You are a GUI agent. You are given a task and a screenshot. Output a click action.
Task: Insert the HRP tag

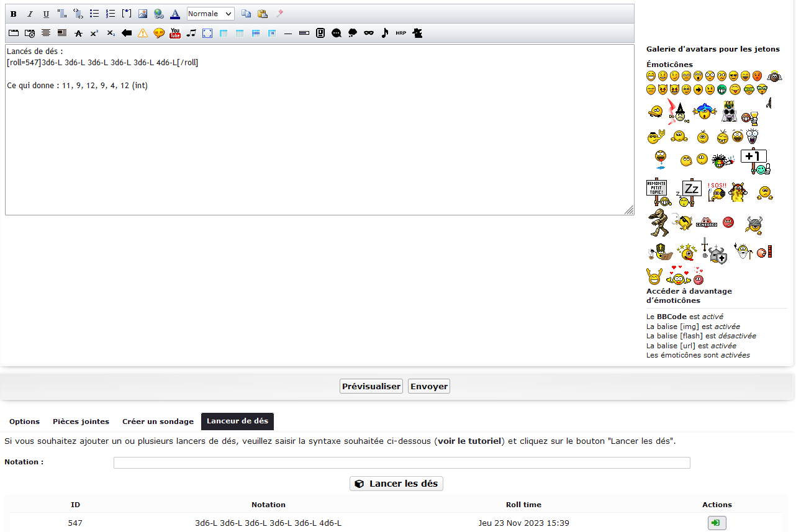point(401,33)
